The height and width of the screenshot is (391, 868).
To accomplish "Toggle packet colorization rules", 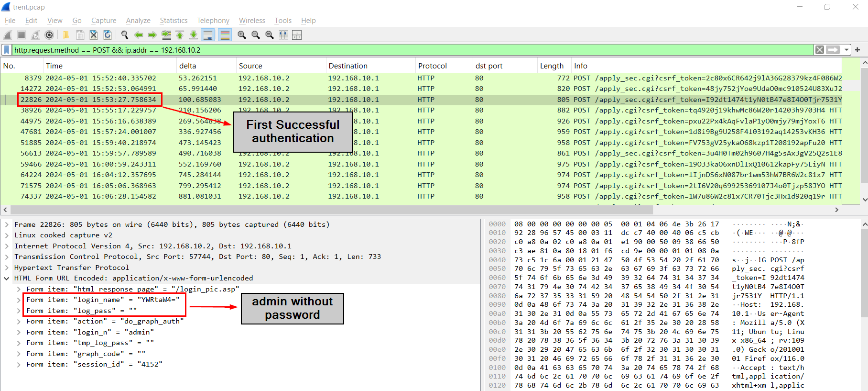I will [225, 35].
